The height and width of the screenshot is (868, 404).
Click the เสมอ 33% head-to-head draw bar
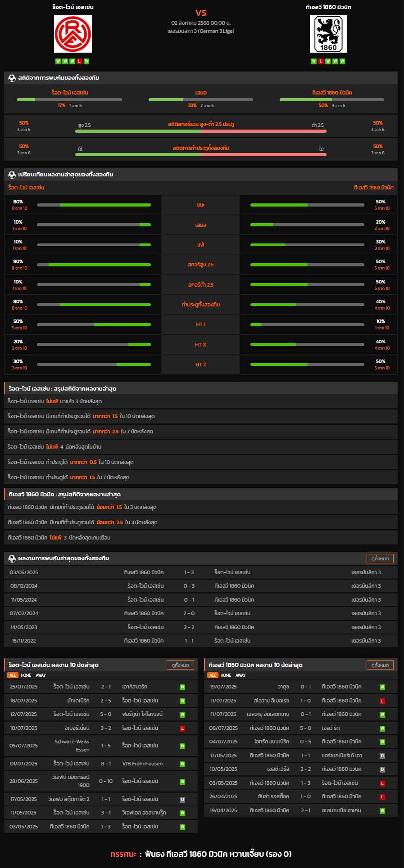pyautogui.click(x=201, y=99)
